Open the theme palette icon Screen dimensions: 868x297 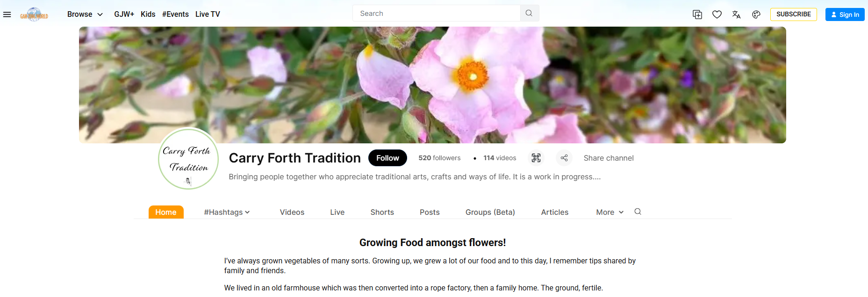point(756,14)
